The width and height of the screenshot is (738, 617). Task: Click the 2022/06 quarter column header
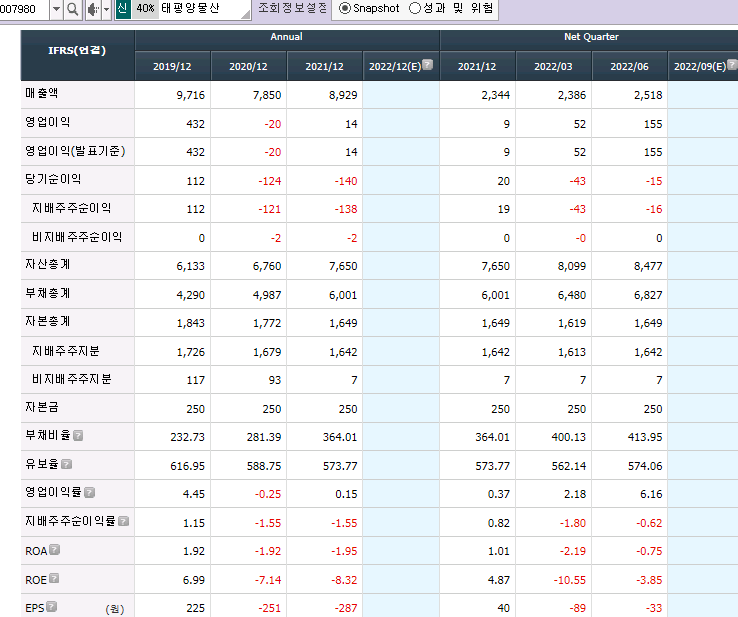[x=629, y=66]
